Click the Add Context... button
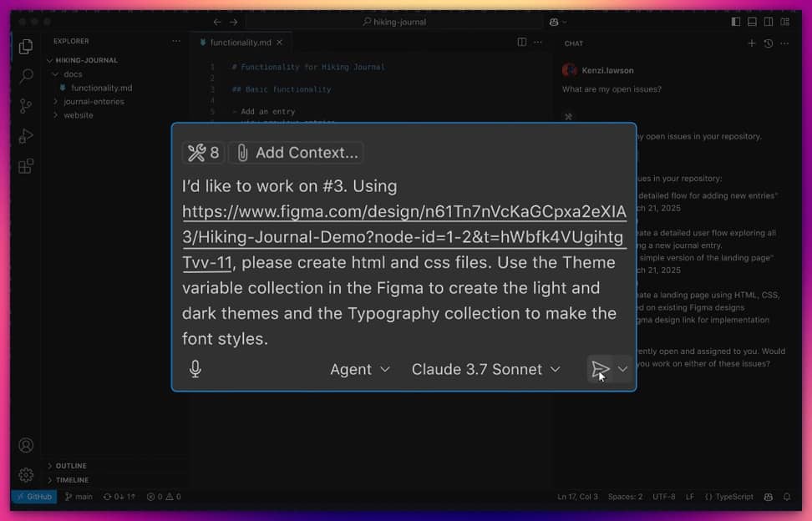Screen dimensions: 812x521 click(297, 153)
